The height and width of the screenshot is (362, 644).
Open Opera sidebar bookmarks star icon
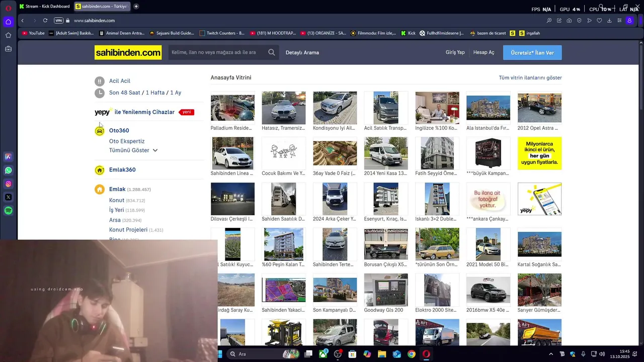(8, 35)
